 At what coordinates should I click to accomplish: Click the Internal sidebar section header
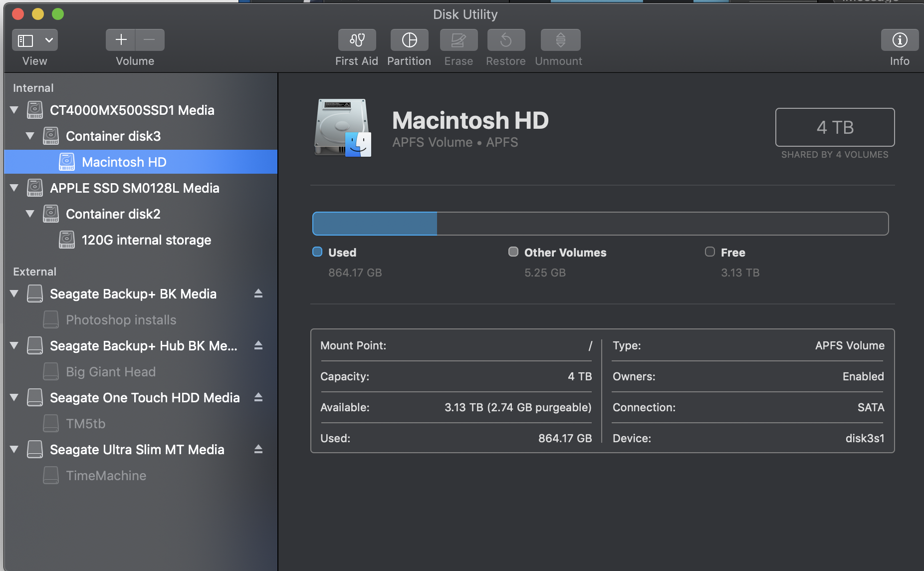[33, 88]
